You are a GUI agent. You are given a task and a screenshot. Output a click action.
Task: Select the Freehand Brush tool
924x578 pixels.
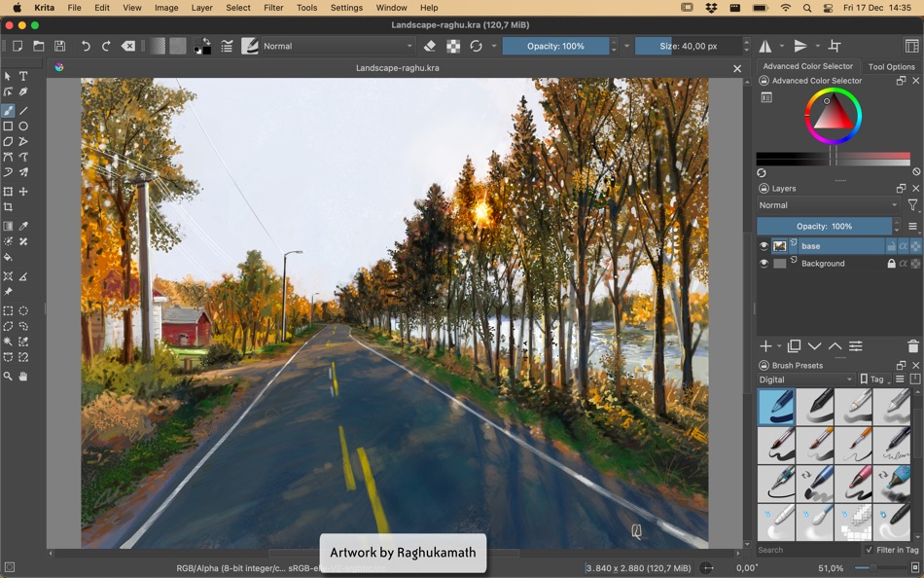click(x=8, y=110)
